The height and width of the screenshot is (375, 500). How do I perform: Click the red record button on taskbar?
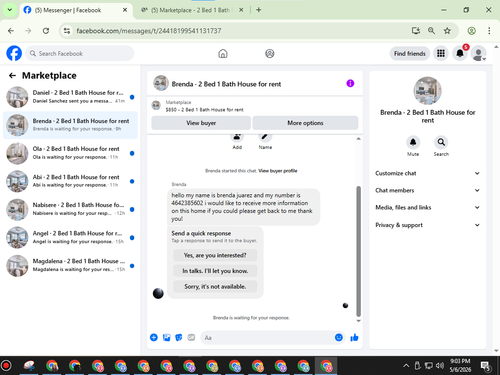[6, 365]
